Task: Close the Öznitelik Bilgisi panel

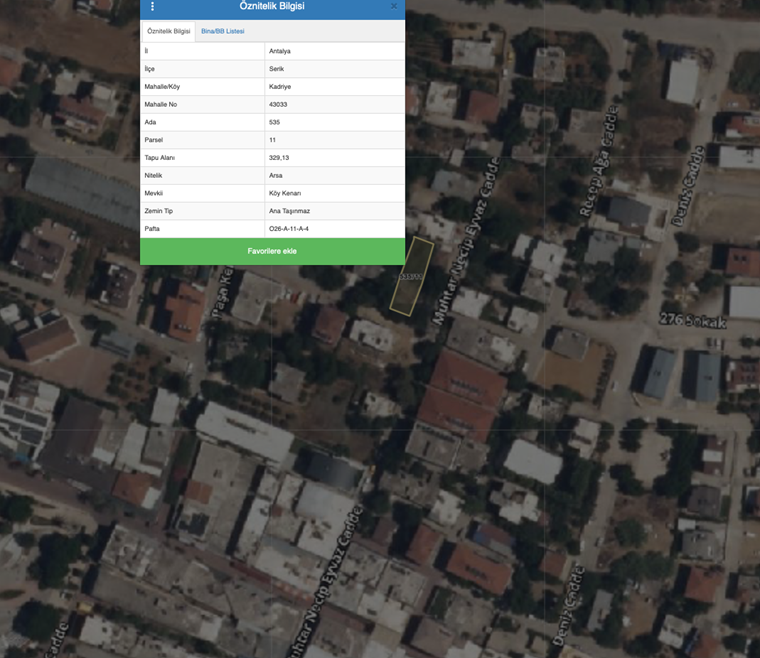Action: (x=394, y=6)
